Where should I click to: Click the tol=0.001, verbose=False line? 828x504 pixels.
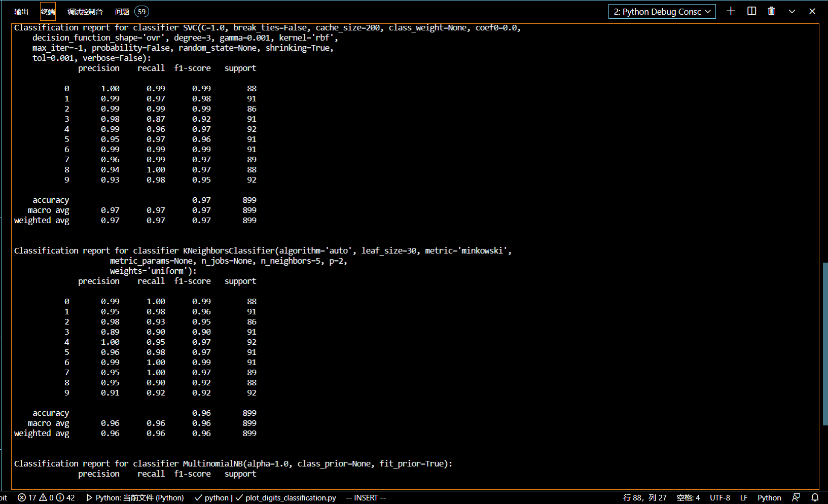click(x=92, y=58)
